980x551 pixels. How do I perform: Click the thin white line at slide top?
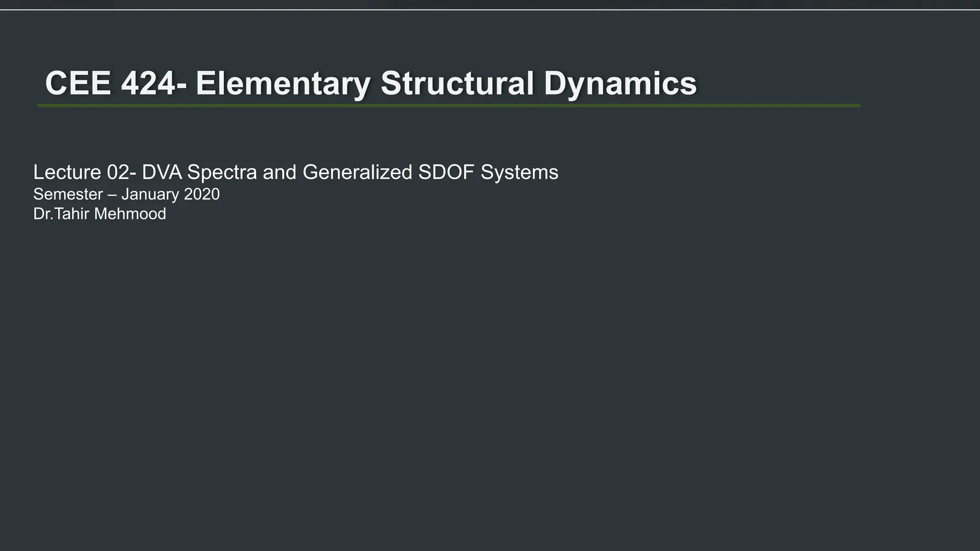click(490, 10)
